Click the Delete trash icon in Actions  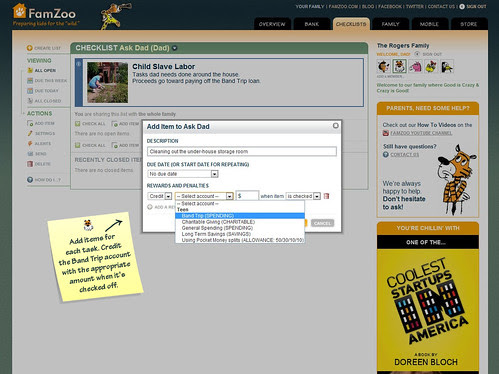(30, 164)
